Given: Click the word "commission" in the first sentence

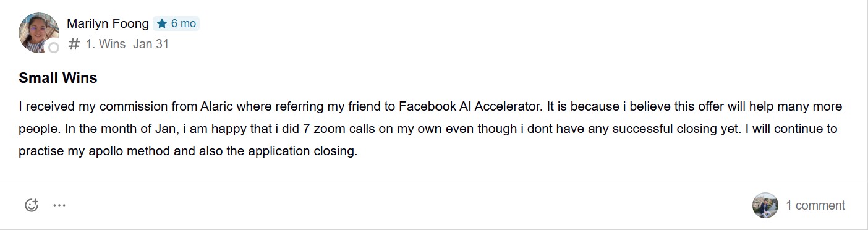Looking at the screenshot, I should coord(110,106).
